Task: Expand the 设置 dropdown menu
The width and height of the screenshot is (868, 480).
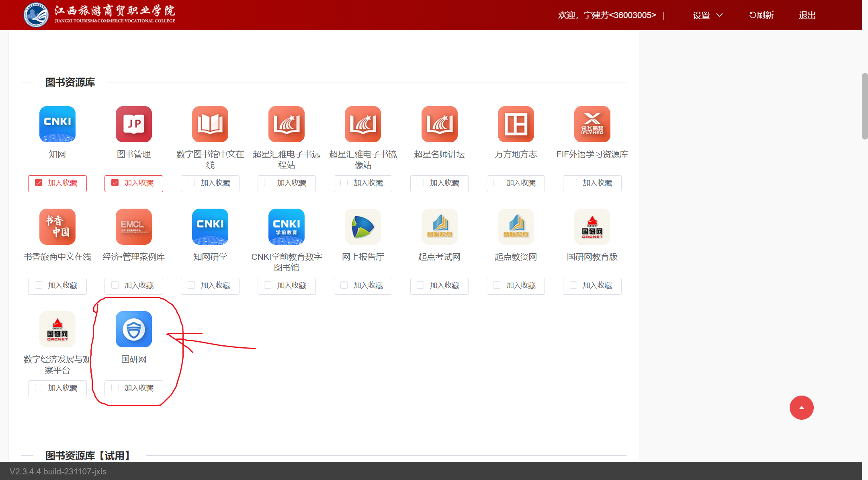Action: [708, 15]
